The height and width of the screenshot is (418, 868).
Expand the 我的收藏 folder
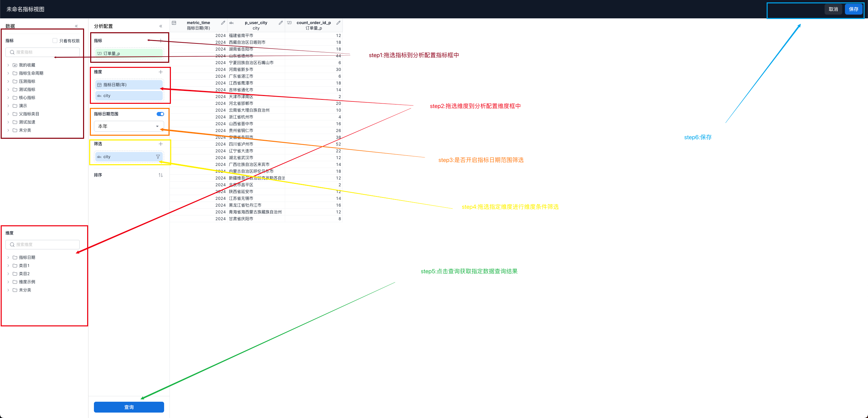point(8,65)
